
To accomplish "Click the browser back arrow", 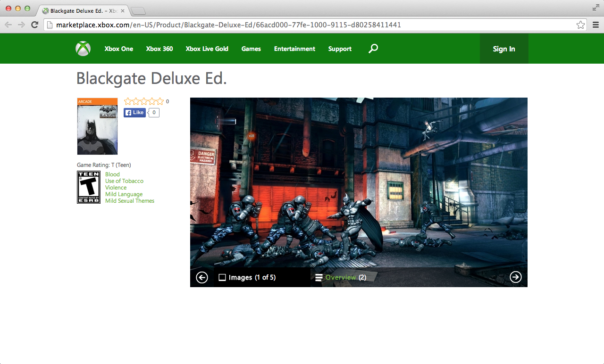I will 8,25.
